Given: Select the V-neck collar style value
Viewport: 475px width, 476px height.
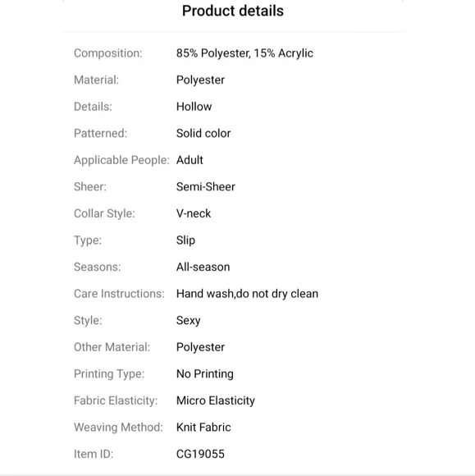Looking at the screenshot, I should (194, 213).
